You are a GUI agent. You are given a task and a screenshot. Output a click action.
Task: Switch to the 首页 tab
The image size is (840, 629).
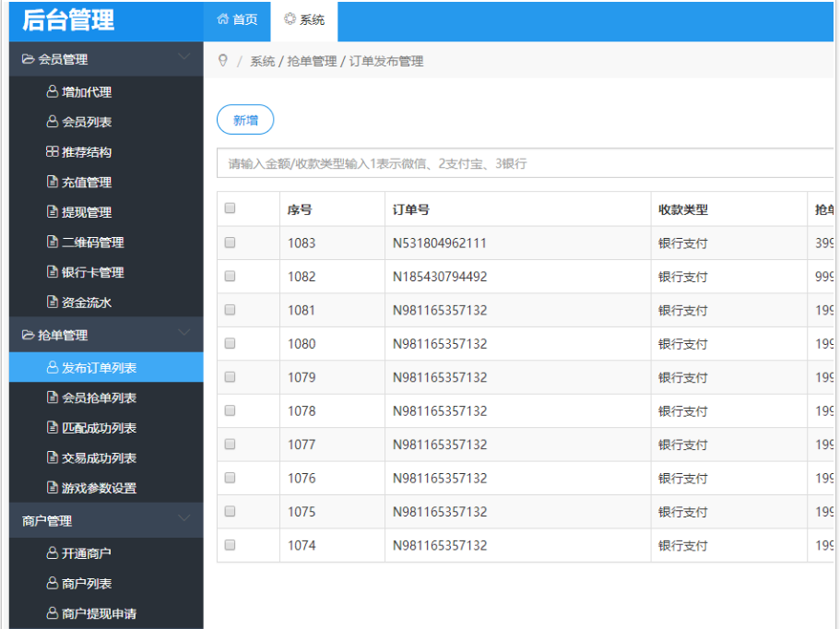[x=237, y=20]
